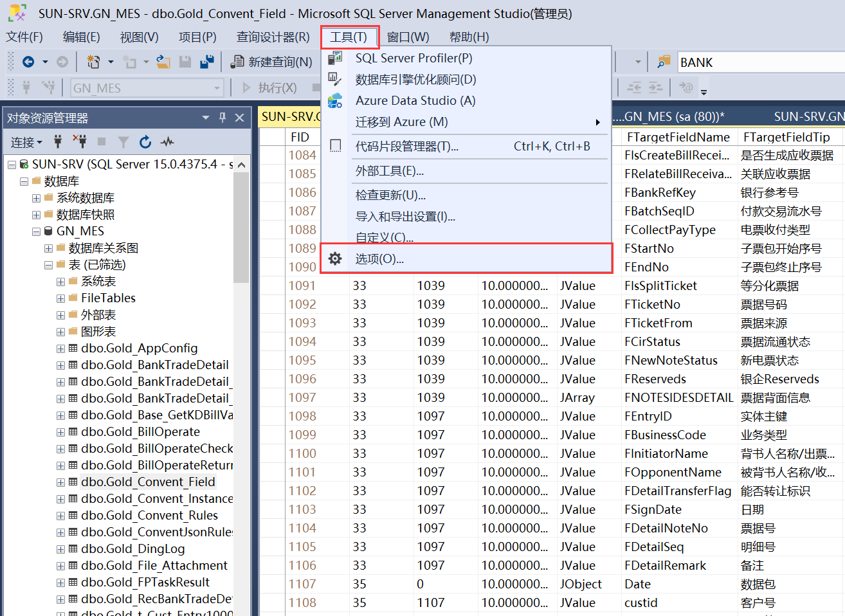The image size is (845, 616).
Task: Click the single-disk save icon
Action: pyautogui.click(x=185, y=62)
